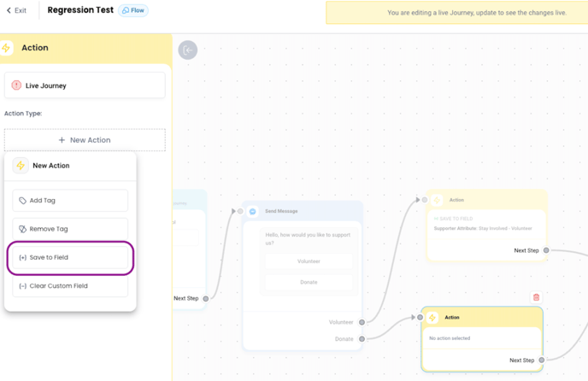Click the Send Message node icon
Image resolution: width=588 pixels, height=381 pixels.
click(253, 211)
